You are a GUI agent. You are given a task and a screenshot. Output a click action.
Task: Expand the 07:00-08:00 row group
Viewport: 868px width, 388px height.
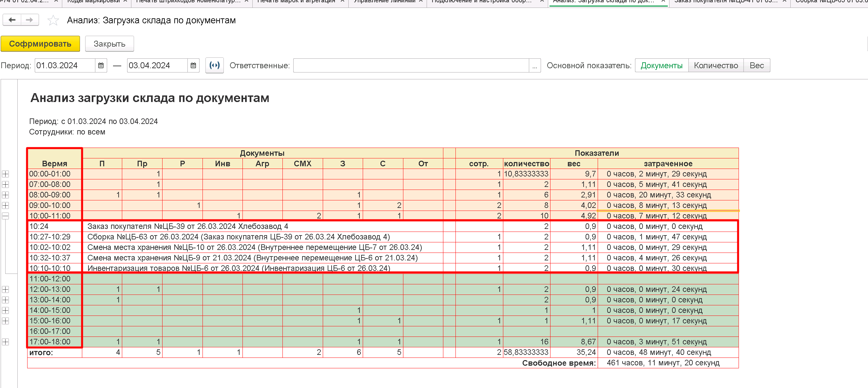5,185
